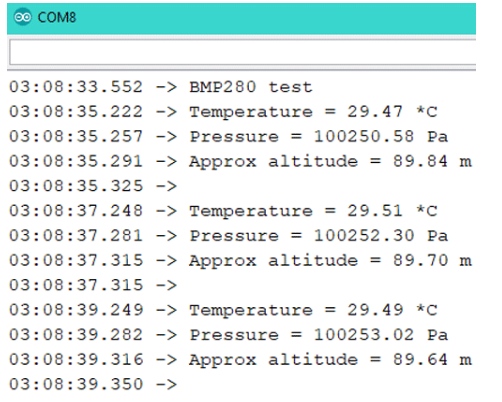This screenshot has height=402, width=502.
Task: Click the Approx altitude = 89.70 m reading
Action: click(330, 261)
